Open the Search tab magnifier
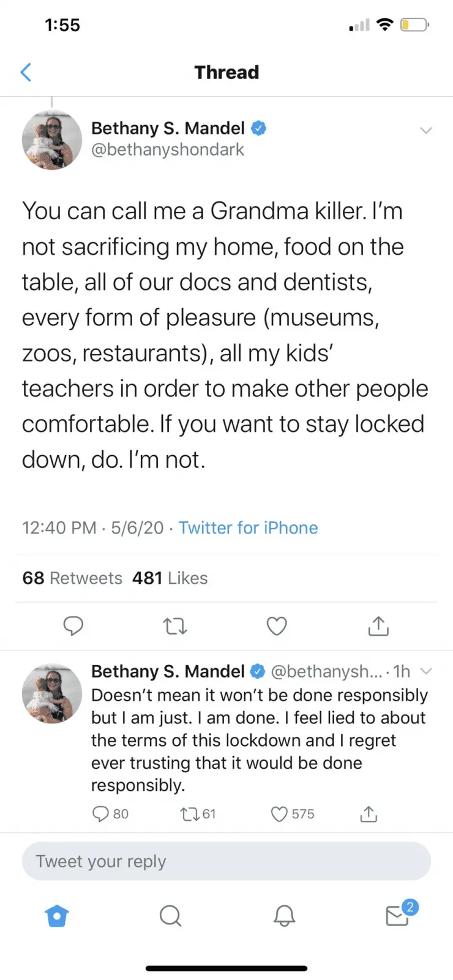 pos(170,916)
